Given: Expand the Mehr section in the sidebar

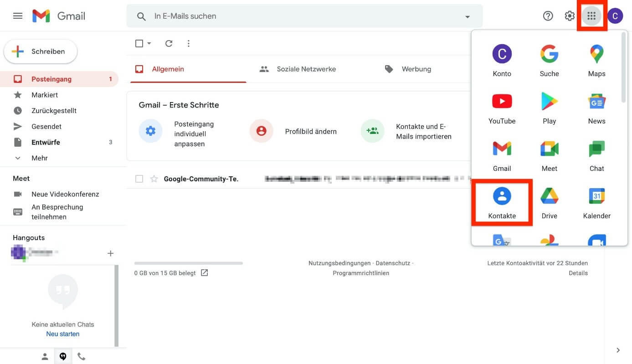Looking at the screenshot, I should [x=39, y=158].
